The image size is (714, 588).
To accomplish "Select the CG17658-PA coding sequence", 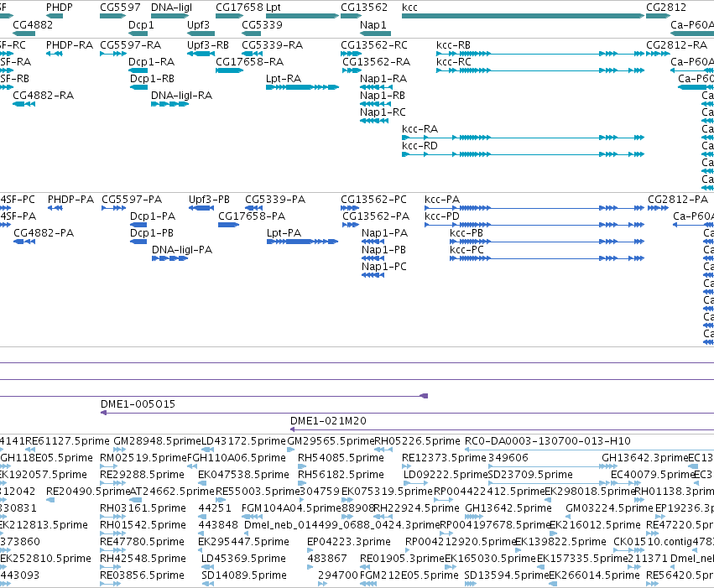I will (x=228, y=225).
